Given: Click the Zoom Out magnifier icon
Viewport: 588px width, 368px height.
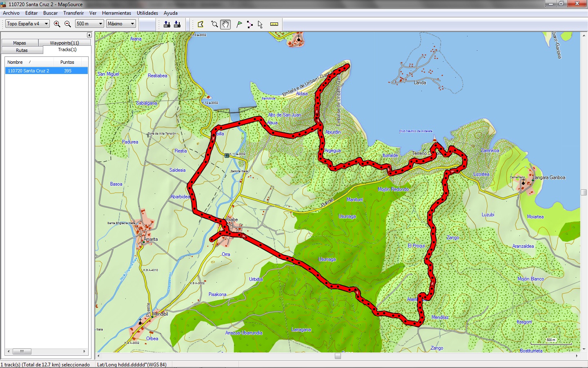Looking at the screenshot, I should coord(68,24).
